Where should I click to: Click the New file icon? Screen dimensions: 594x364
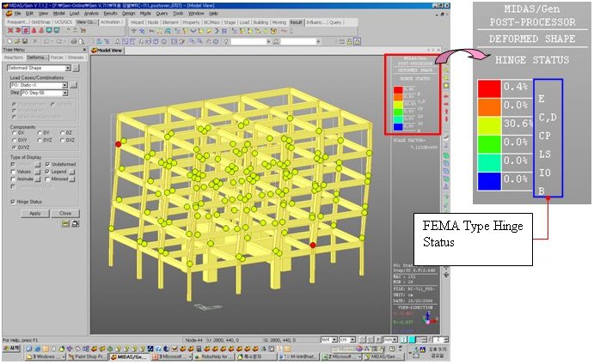(x=10, y=41)
